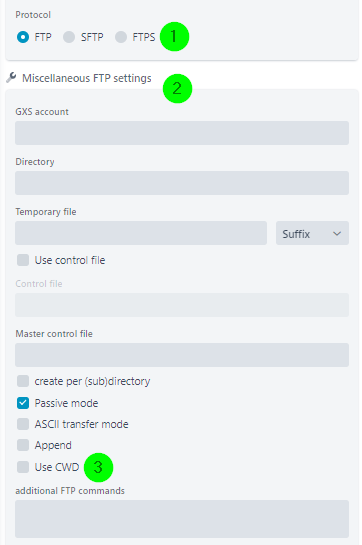Click the chevron arrow on Suffix selector

pyautogui.click(x=337, y=234)
